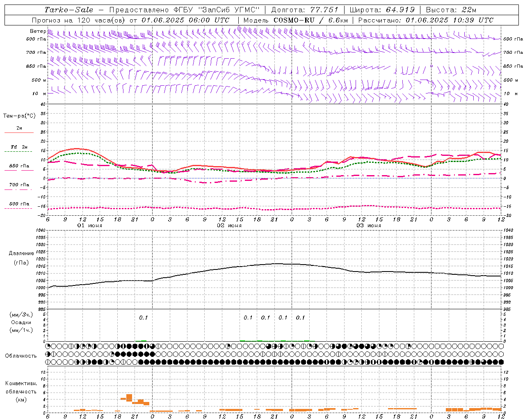Select the (гПа) unit under Давление
The image size is (525, 420).
[21, 262]
